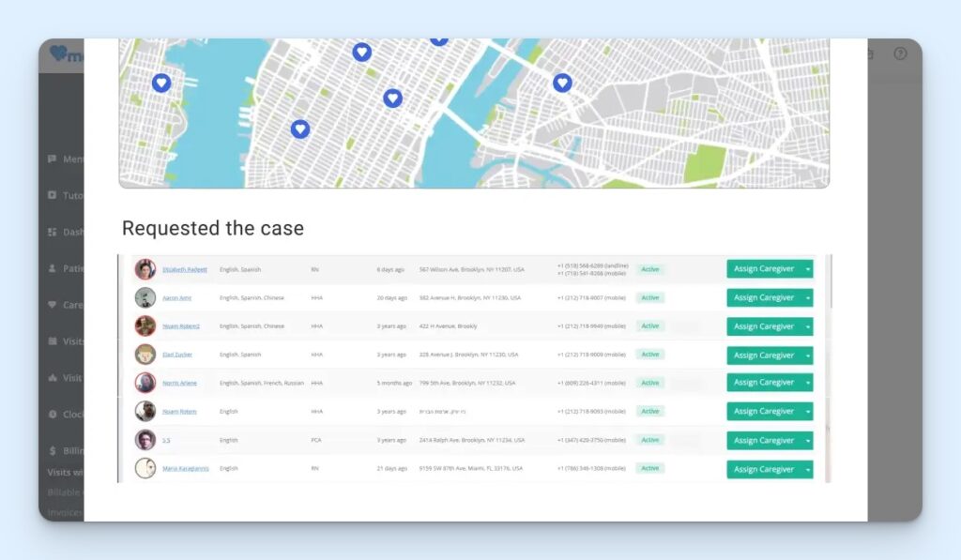
Task: Expand assign options arrow for Elizabeth Padgett
Action: pos(808,269)
